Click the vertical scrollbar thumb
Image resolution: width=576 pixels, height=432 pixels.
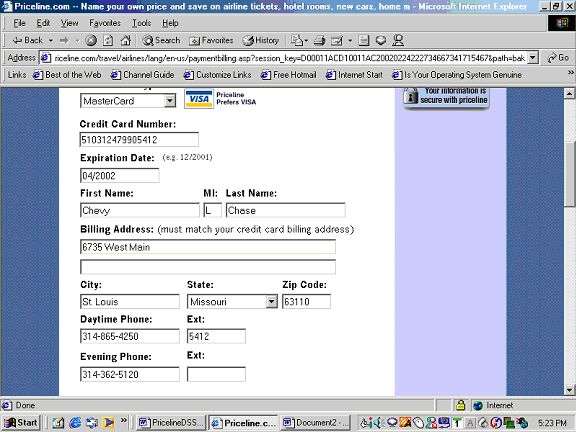(569, 174)
